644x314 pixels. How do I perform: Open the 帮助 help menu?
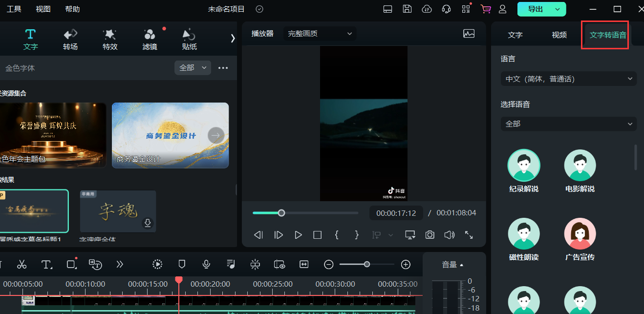(72, 9)
